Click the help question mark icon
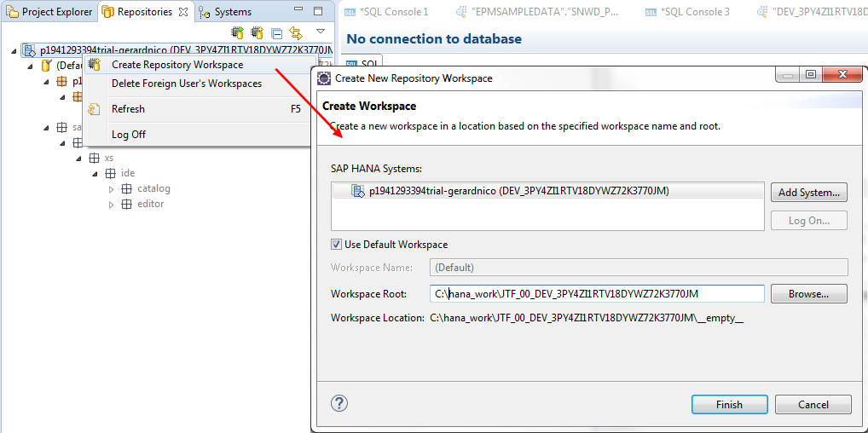 click(x=339, y=403)
